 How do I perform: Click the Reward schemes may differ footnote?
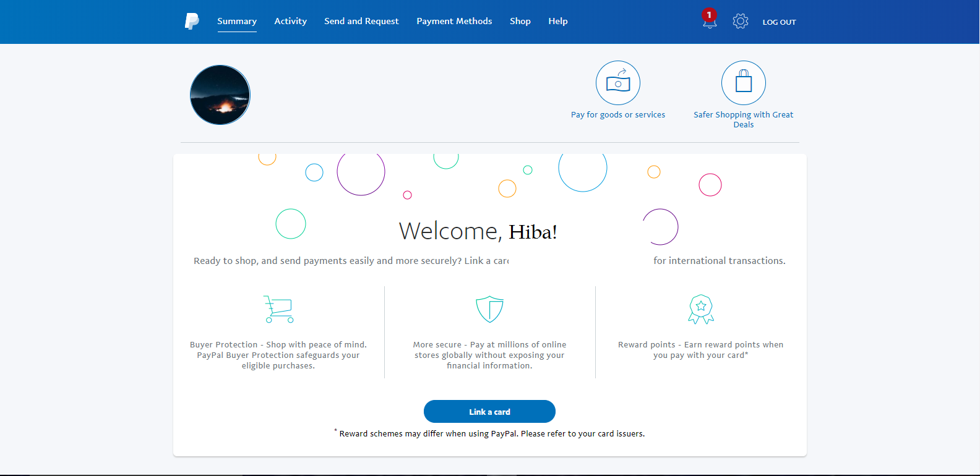click(x=489, y=433)
